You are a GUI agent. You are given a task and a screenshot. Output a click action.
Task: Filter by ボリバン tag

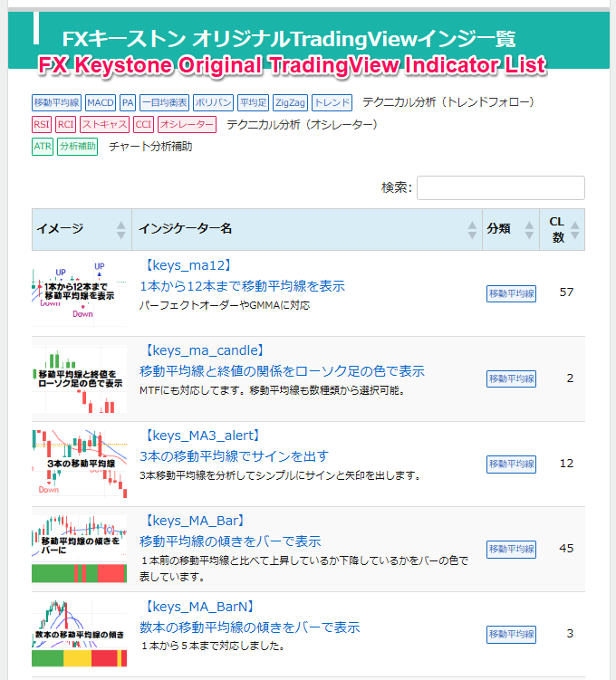click(x=213, y=103)
